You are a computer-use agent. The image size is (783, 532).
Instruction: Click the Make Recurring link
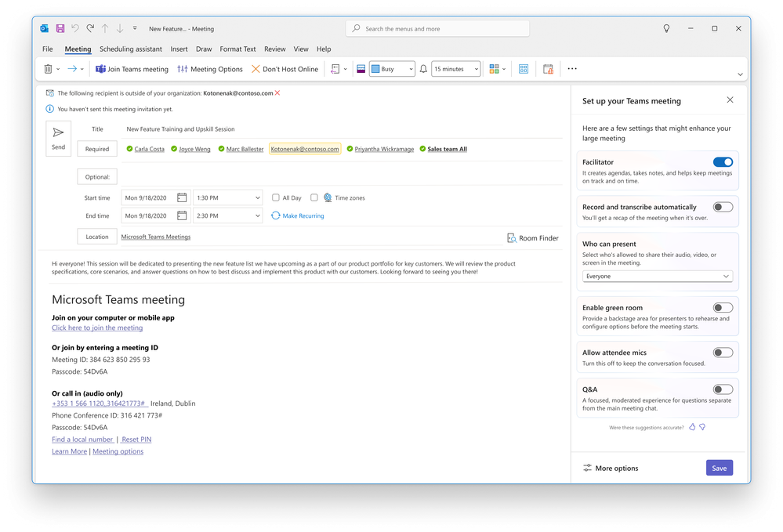click(x=298, y=215)
